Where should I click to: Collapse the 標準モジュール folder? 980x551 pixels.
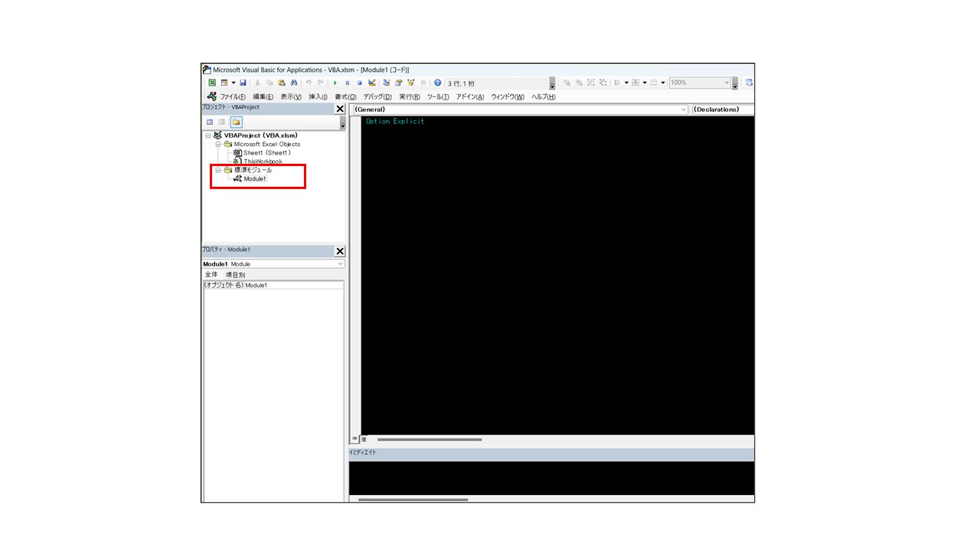218,170
